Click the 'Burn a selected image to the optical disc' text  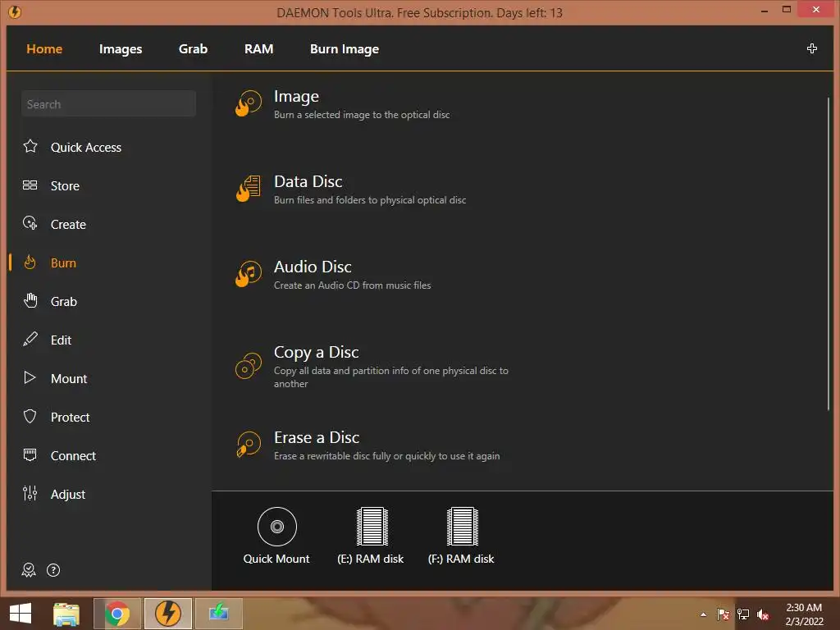click(x=362, y=115)
